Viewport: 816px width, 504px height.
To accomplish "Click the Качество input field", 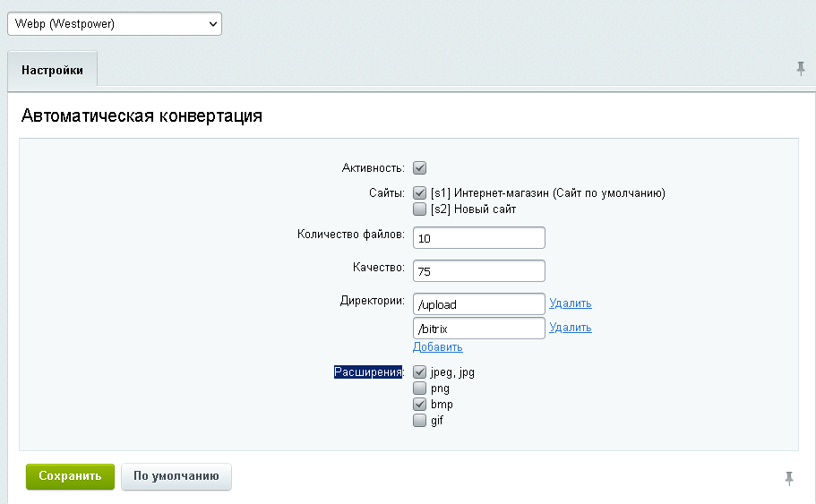I will [478, 270].
